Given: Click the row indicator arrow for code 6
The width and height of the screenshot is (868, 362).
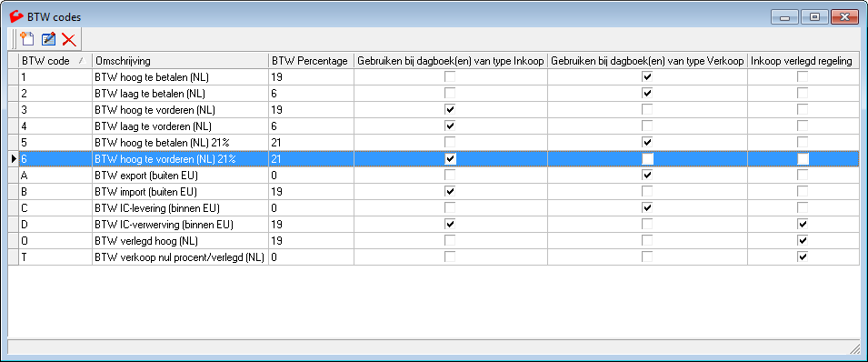Looking at the screenshot, I should tap(14, 158).
